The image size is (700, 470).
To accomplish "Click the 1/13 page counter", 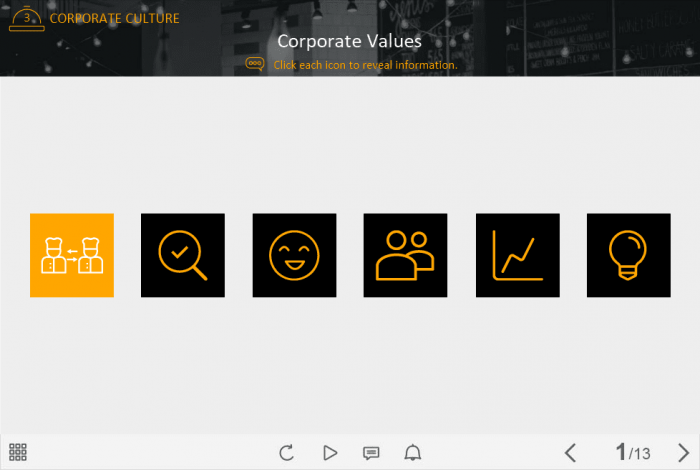I will point(632,452).
